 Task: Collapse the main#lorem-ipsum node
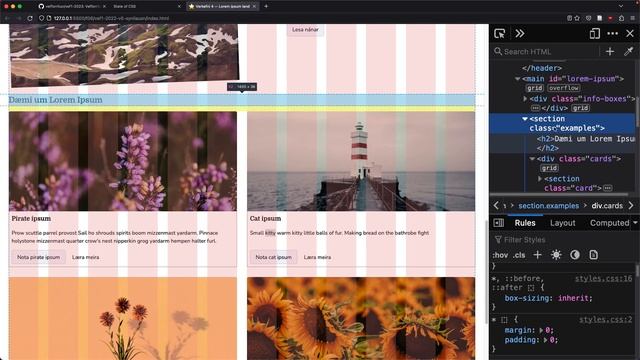pyautogui.click(x=518, y=79)
